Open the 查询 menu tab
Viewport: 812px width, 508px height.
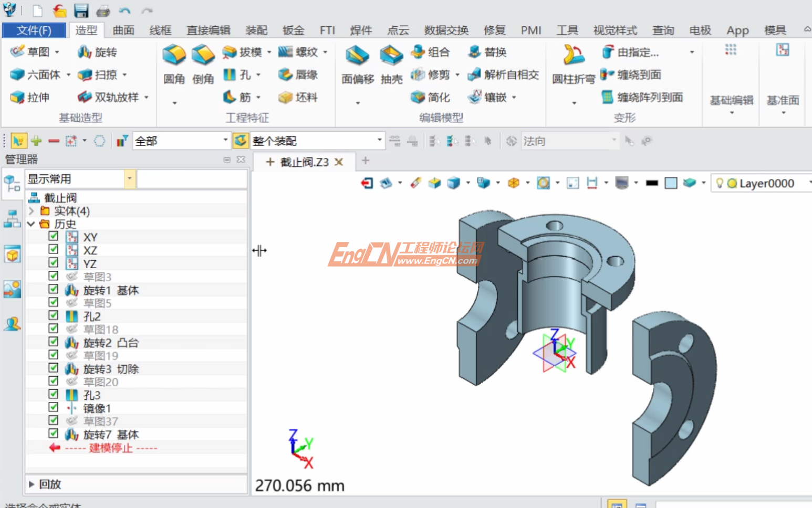click(x=663, y=30)
